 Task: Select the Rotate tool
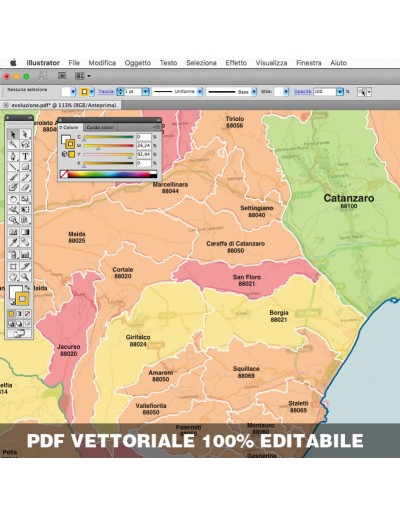tap(13, 199)
